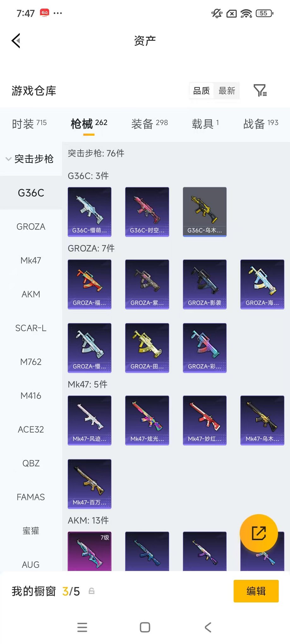
Task: Open the 时装 715 tab
Action: pos(29,124)
